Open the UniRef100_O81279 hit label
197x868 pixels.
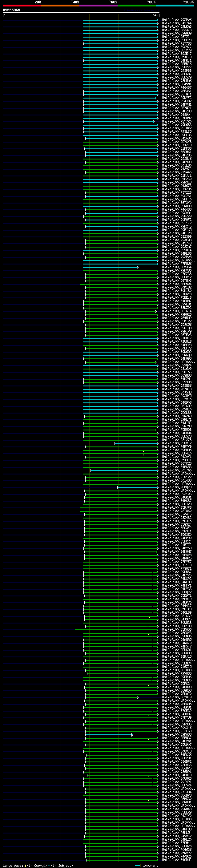pos(176,50)
